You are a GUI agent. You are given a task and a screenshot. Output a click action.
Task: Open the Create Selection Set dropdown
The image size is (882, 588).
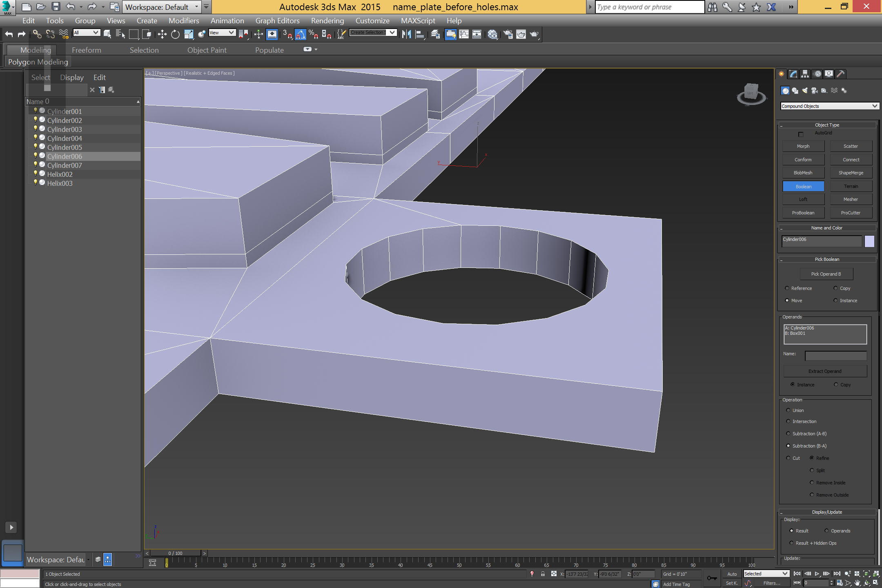point(373,33)
